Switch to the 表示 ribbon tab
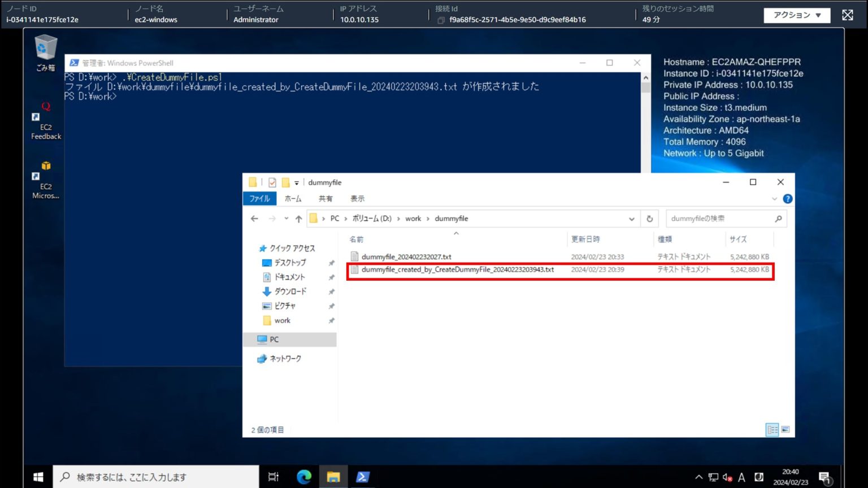This screenshot has width=868, height=488. pyautogui.click(x=358, y=198)
